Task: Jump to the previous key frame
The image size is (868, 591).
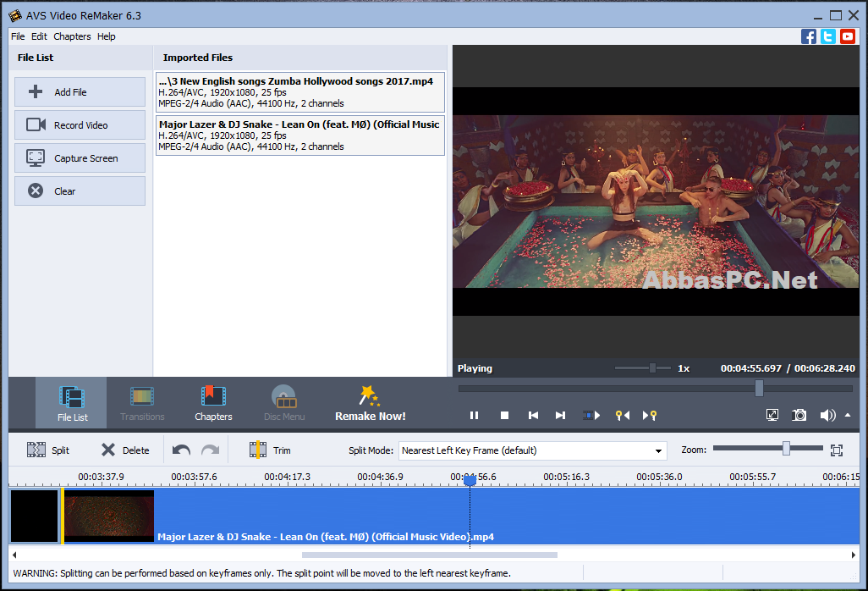Action: pyautogui.click(x=622, y=416)
